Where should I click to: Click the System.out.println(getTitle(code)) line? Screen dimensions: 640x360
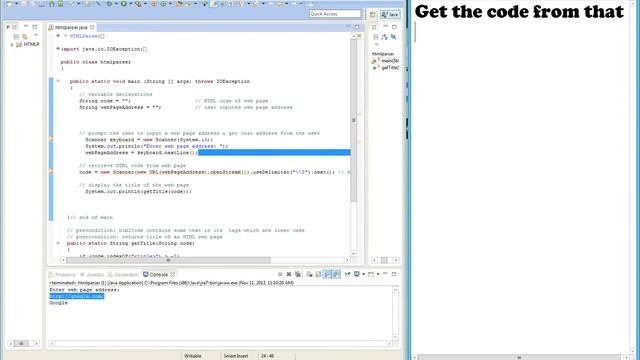tap(138, 191)
